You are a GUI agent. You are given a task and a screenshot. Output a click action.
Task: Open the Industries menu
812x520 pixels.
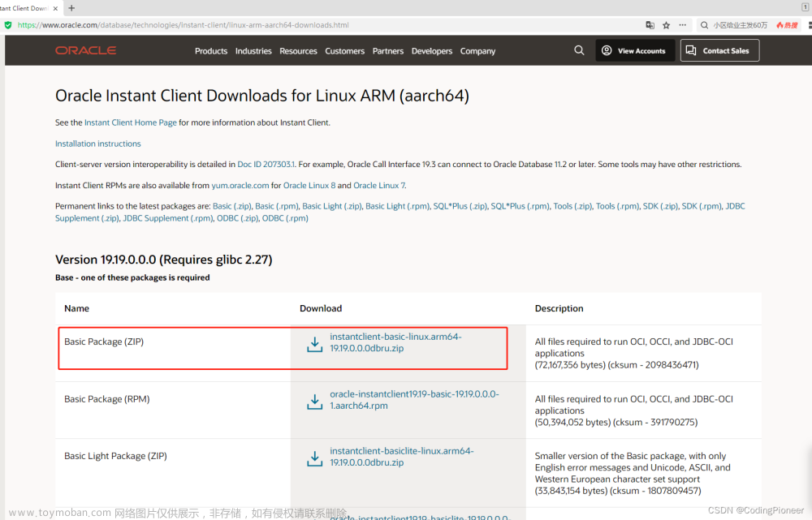point(253,51)
